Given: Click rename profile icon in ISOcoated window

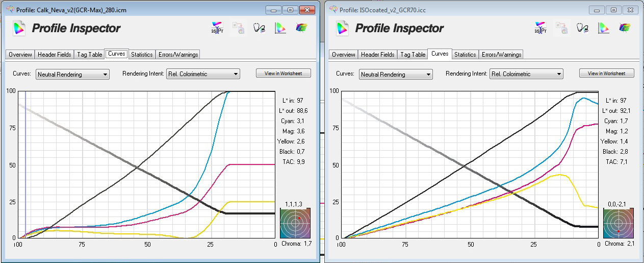Looking at the screenshot, I should coord(540,28).
